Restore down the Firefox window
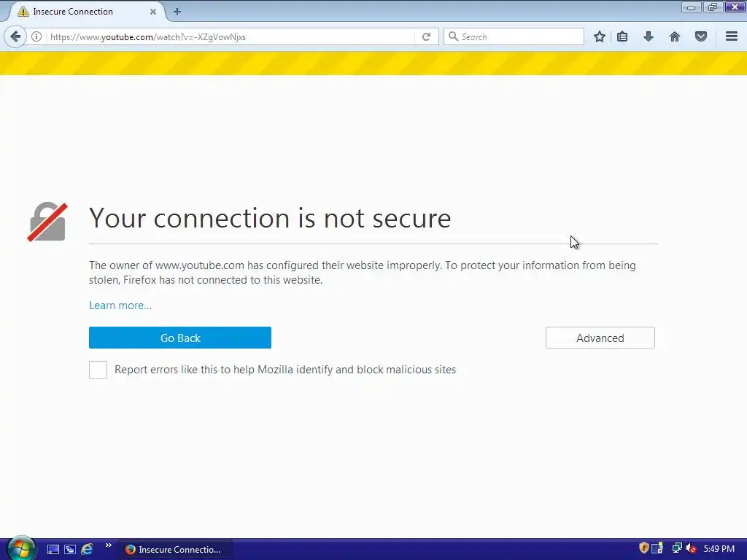 tap(713, 7)
